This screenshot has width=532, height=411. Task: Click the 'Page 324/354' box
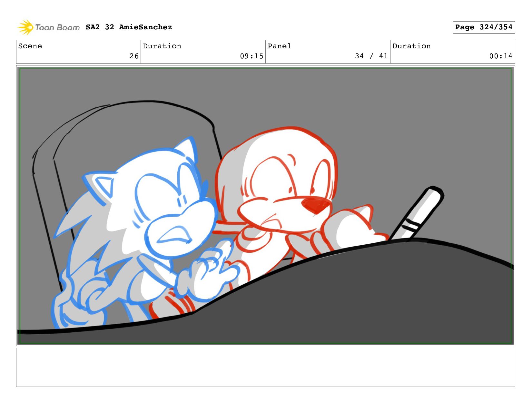click(x=484, y=27)
